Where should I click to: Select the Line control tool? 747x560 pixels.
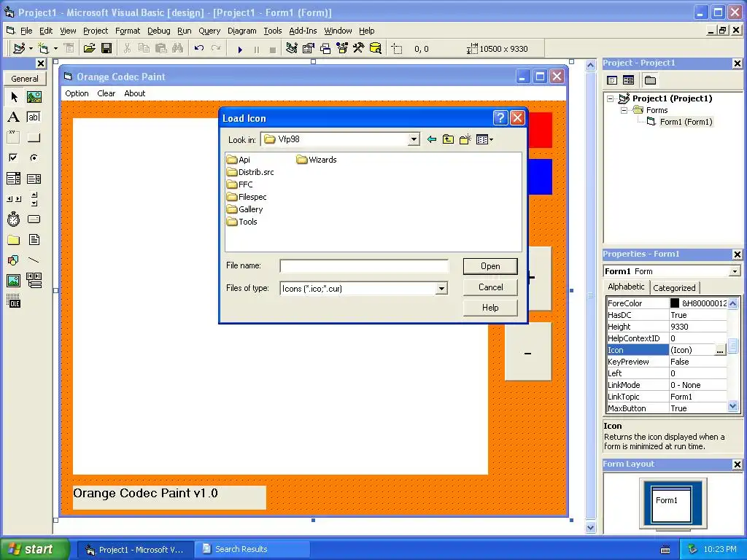34,260
